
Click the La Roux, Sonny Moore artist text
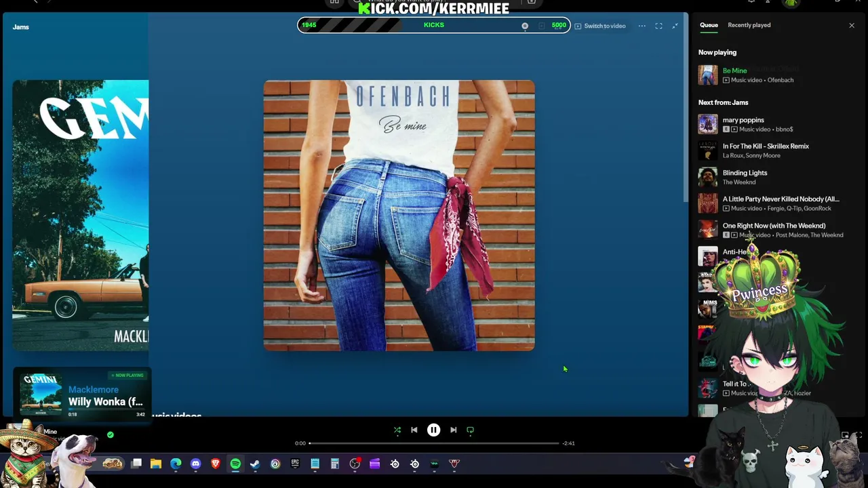tap(751, 156)
